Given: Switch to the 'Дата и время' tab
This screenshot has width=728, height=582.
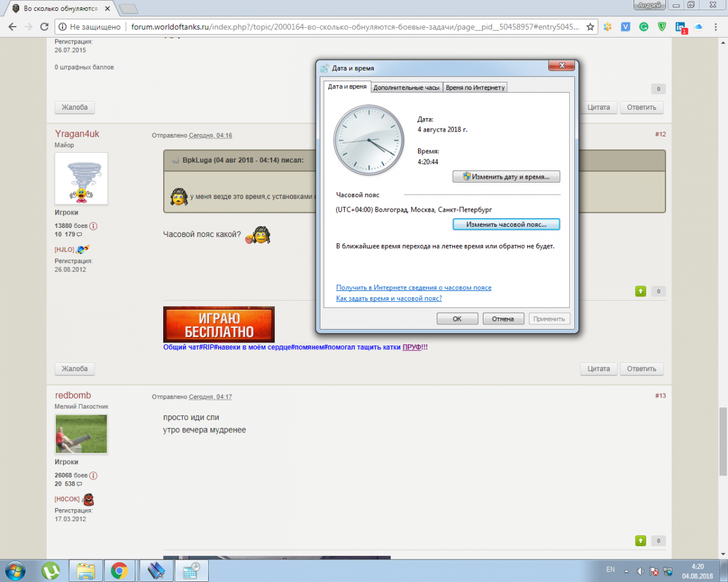Looking at the screenshot, I should pyautogui.click(x=347, y=87).
